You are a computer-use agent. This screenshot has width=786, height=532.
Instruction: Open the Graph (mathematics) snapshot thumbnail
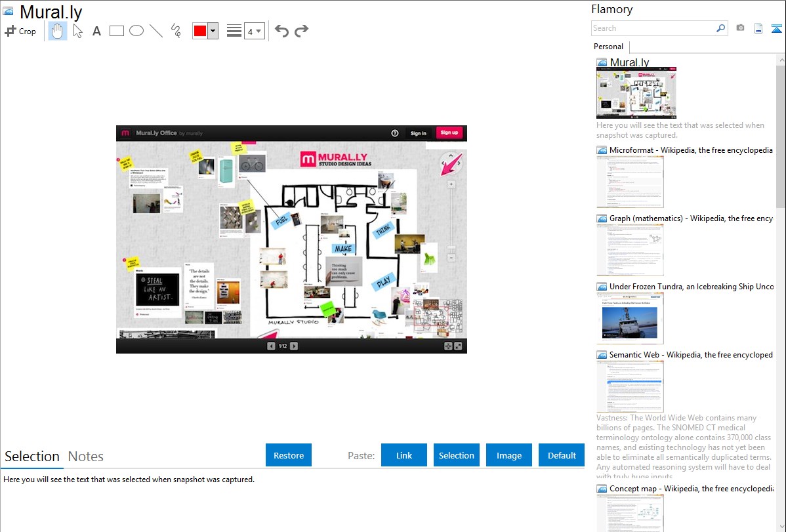630,250
